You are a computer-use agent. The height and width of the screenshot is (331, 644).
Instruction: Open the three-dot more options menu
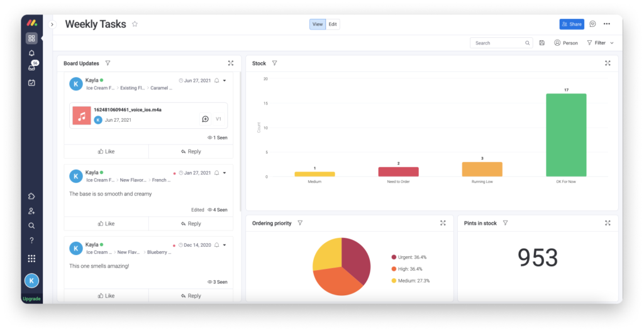(x=607, y=24)
